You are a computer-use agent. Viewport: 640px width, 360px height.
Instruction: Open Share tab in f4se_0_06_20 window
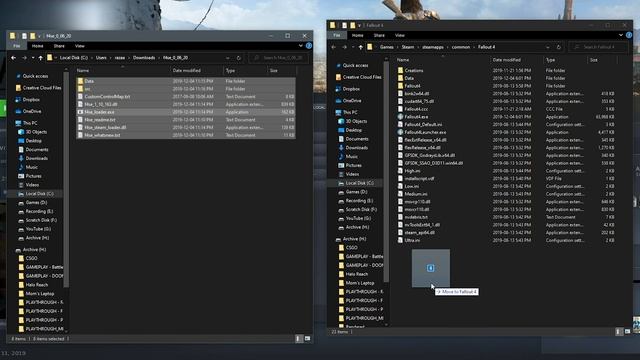point(59,46)
